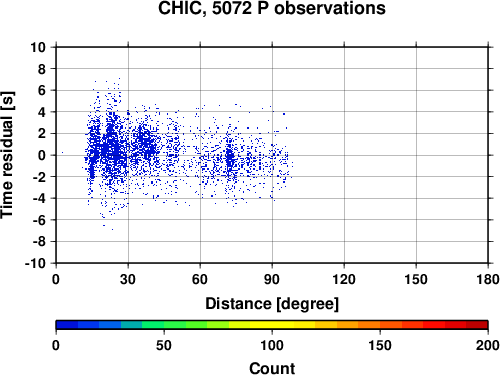Pick the darkest red colorbar segment at count 200
500x375 pixels.
point(477,325)
